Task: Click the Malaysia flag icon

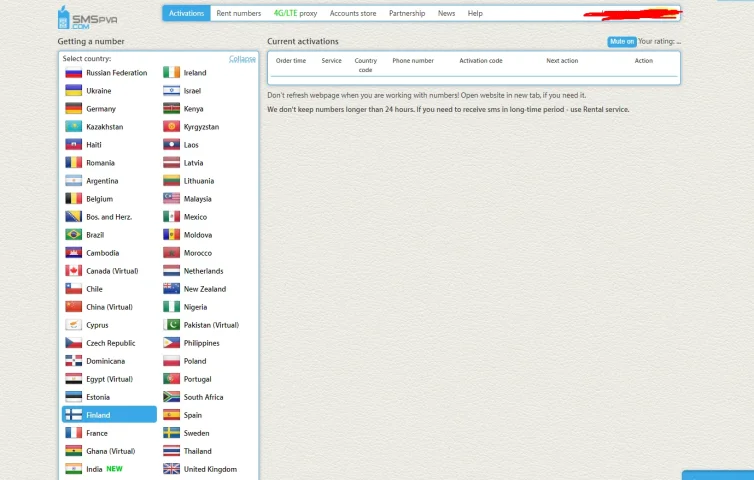Action: point(171,199)
